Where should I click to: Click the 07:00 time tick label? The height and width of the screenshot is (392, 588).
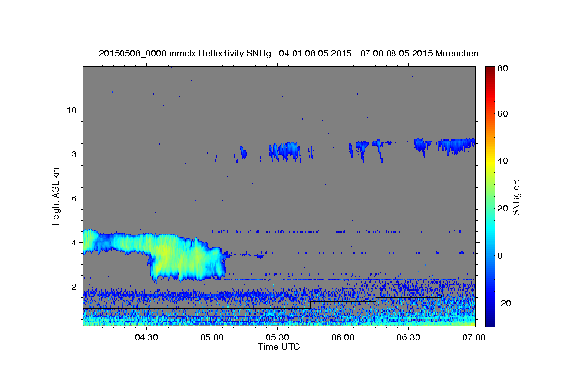[474, 337]
